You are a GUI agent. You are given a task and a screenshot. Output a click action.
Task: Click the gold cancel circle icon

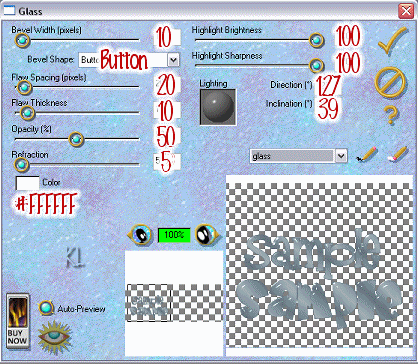tap(390, 82)
